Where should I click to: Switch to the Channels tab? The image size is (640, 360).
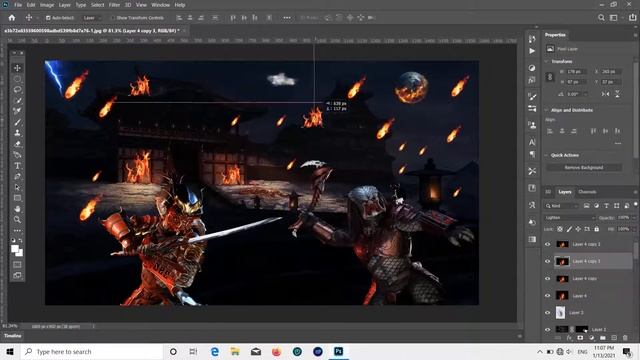click(x=587, y=192)
